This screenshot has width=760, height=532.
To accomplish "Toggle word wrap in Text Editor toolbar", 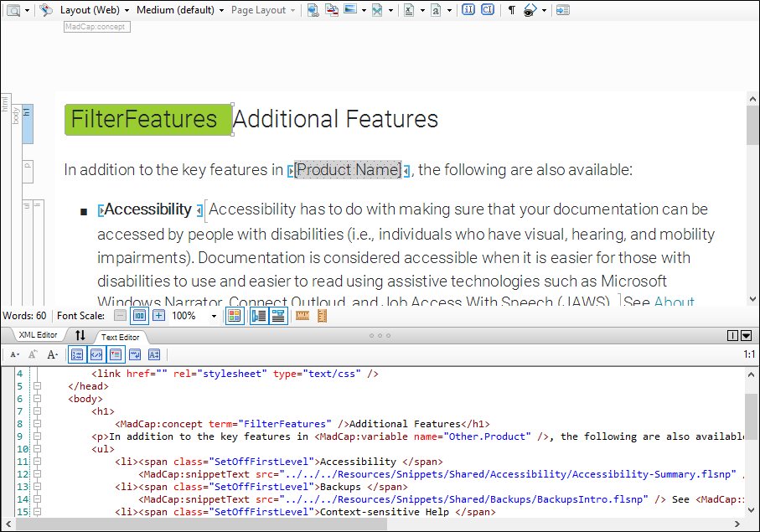I will (x=134, y=354).
